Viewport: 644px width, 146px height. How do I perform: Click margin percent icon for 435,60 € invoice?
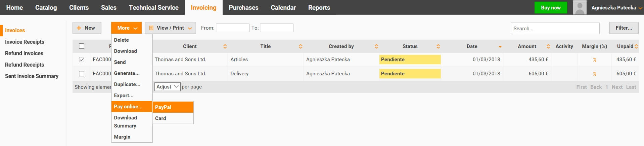[x=595, y=60]
